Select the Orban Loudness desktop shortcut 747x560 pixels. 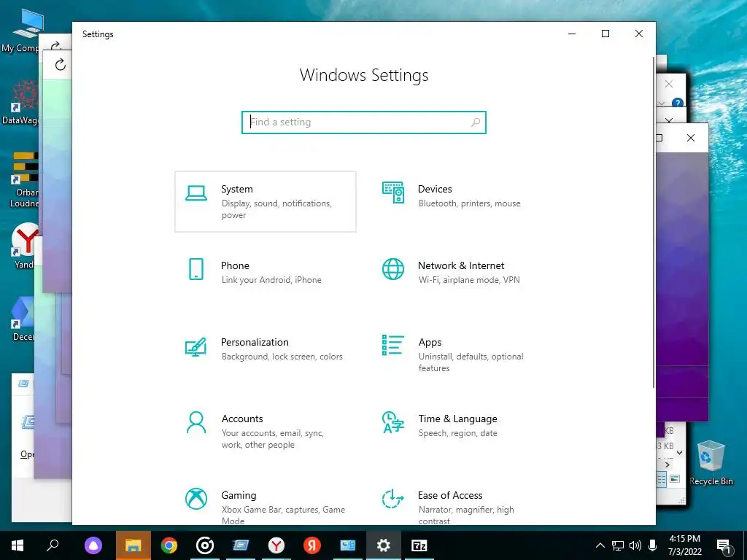[25, 179]
